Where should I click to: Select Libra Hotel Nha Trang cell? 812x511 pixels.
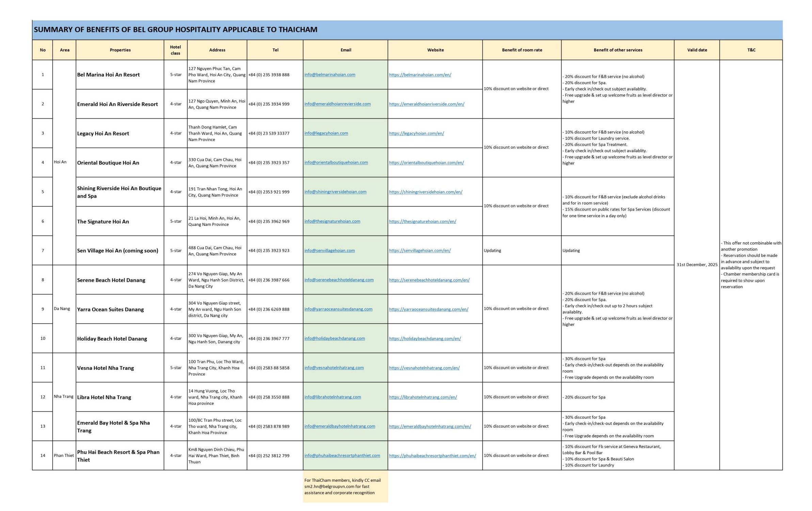tap(120, 397)
